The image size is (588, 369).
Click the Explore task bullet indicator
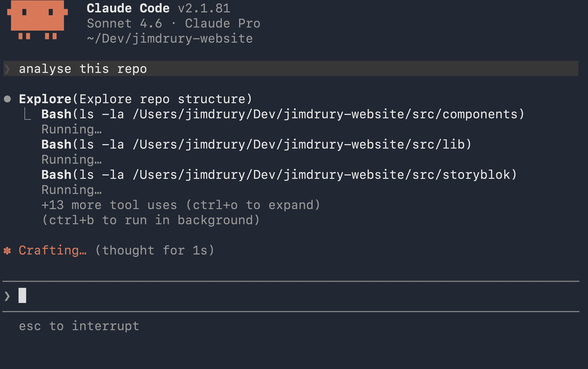(7, 99)
